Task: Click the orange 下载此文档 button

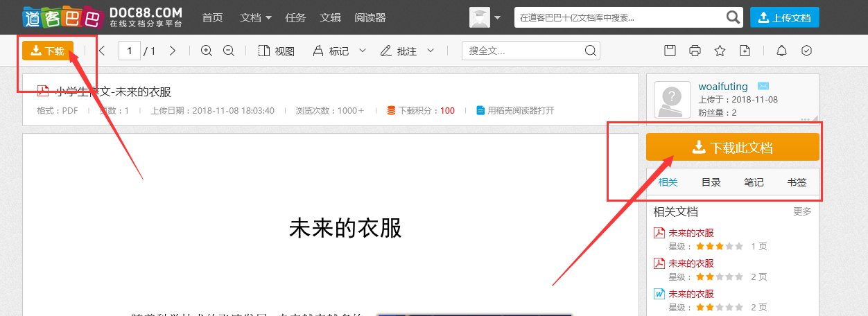Action: (732, 147)
